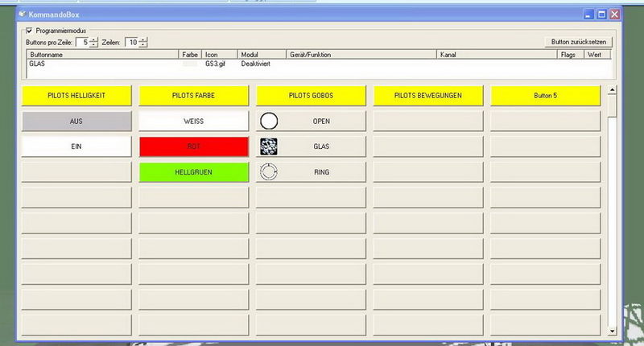Image resolution: width=644 pixels, height=346 pixels.
Task: Click the Buttons pro Zeile number field
Action: (x=82, y=42)
